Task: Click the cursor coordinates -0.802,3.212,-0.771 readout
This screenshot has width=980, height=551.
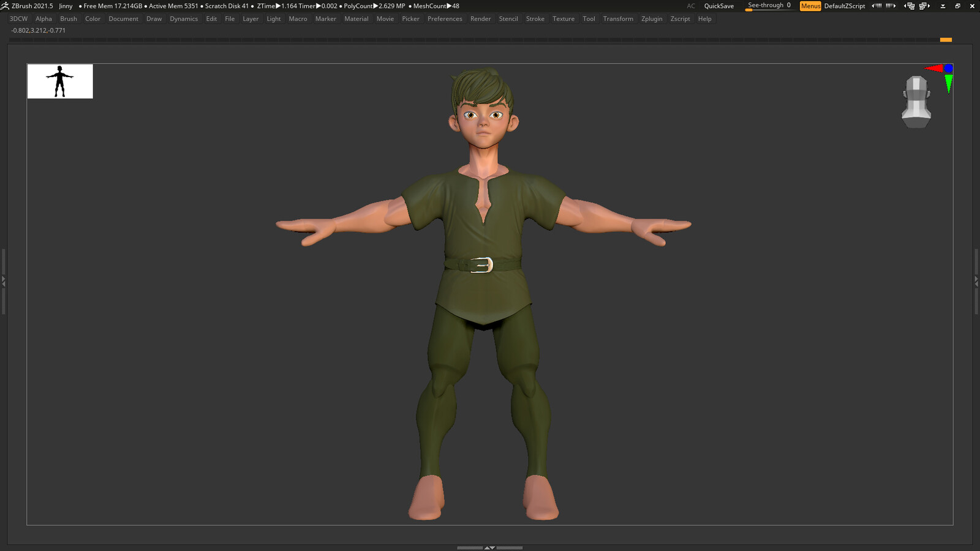Action: pos(38,31)
